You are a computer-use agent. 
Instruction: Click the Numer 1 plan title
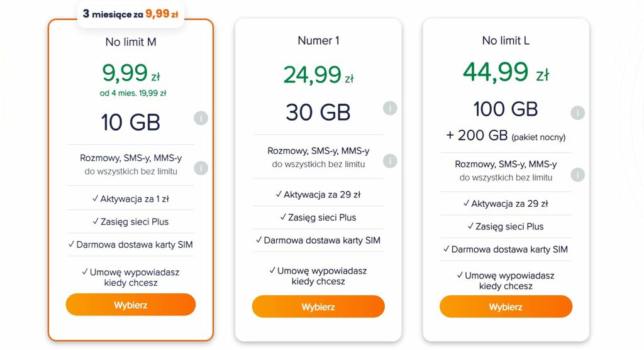[318, 41]
